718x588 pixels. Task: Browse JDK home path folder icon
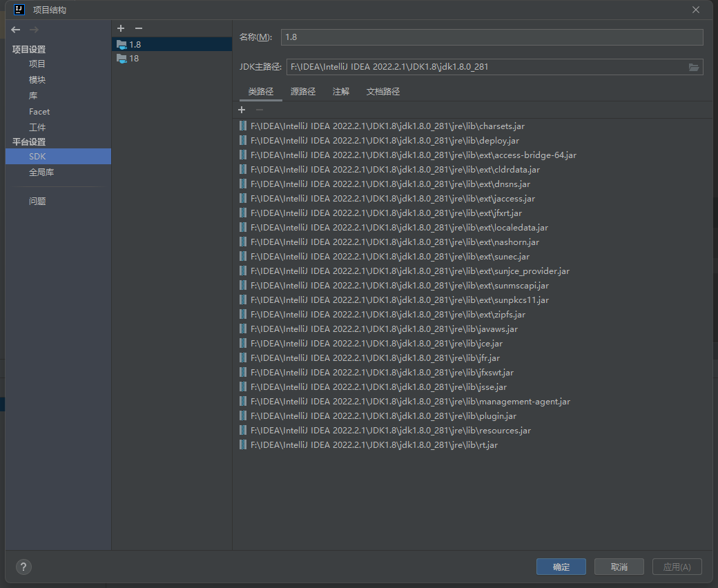694,67
